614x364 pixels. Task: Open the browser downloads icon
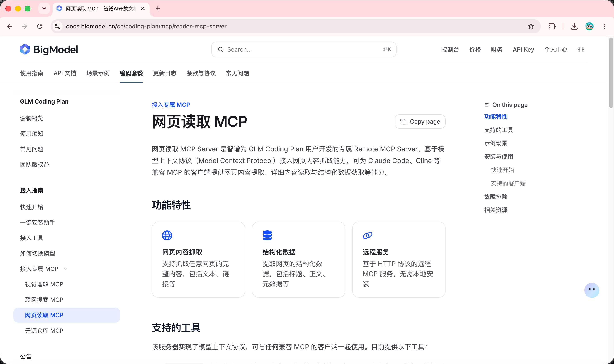click(574, 26)
